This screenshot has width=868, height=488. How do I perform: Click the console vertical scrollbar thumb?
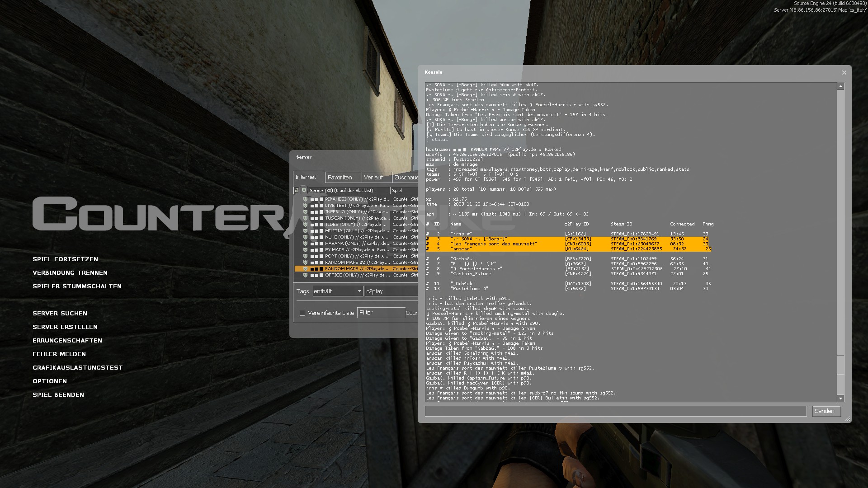pyautogui.click(x=840, y=364)
